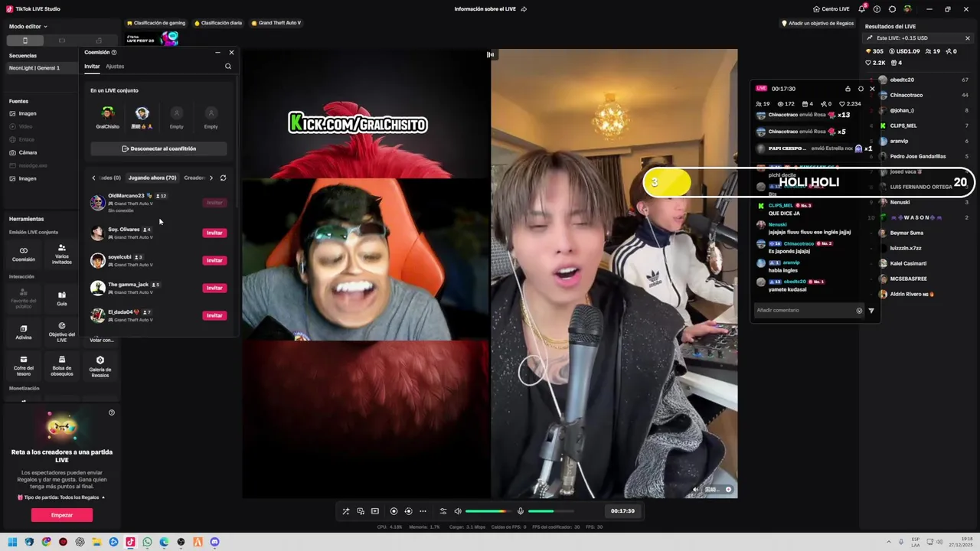Open the Grand Theft Auto V tag
Viewport: 980px width, 551px height.
(x=276, y=23)
